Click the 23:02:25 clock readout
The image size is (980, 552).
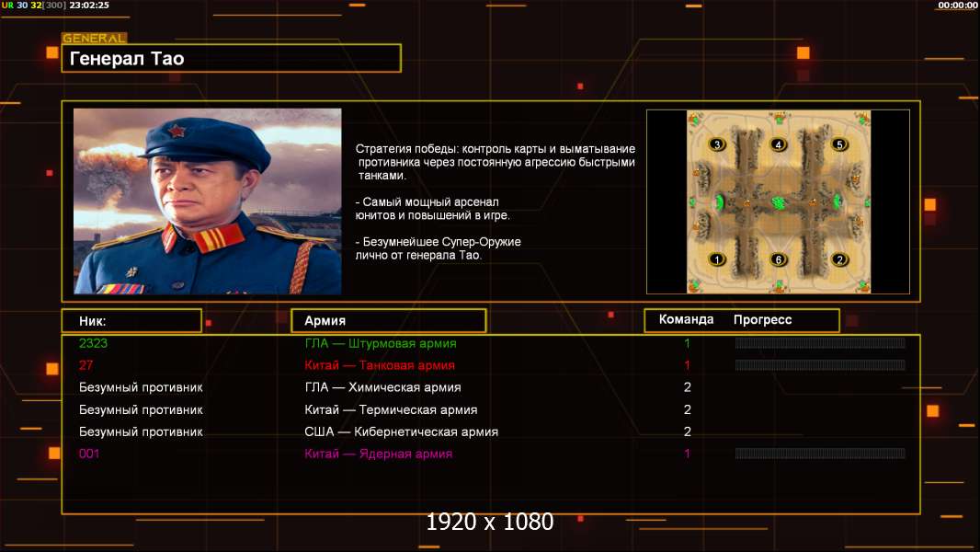click(89, 5)
